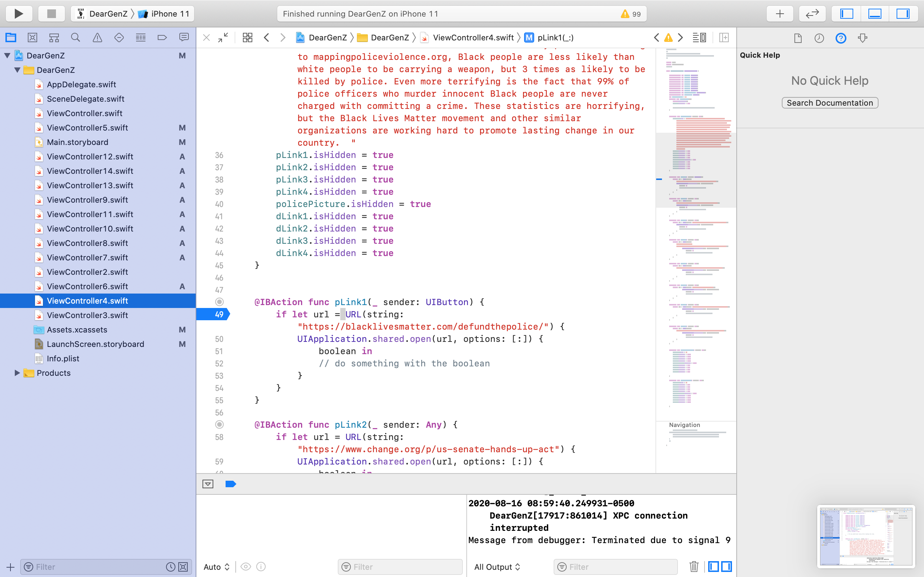Open the Library plus button

pyautogui.click(x=780, y=14)
